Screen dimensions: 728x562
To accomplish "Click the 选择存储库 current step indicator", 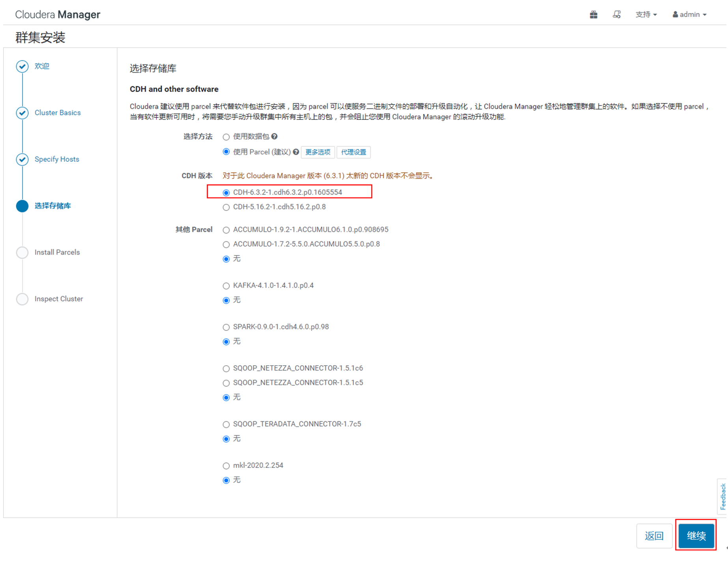I will click(x=22, y=206).
